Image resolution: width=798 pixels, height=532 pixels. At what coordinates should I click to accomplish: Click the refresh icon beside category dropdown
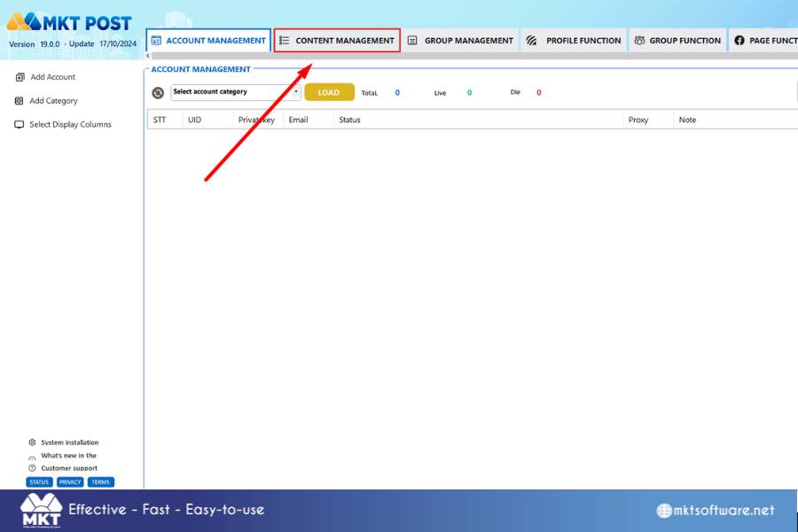point(158,92)
